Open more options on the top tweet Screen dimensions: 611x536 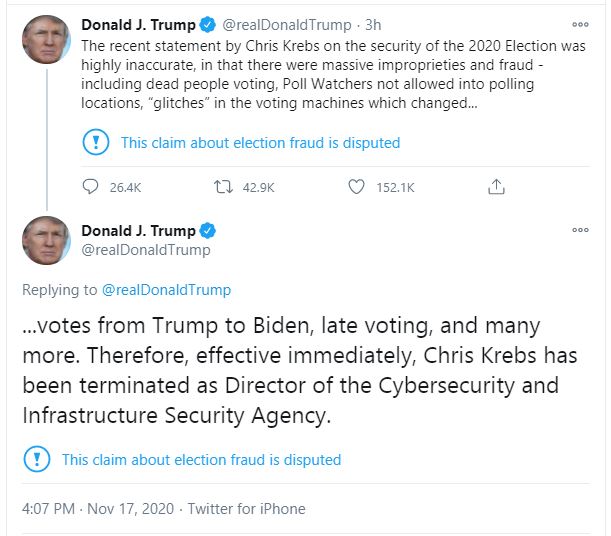(x=580, y=25)
